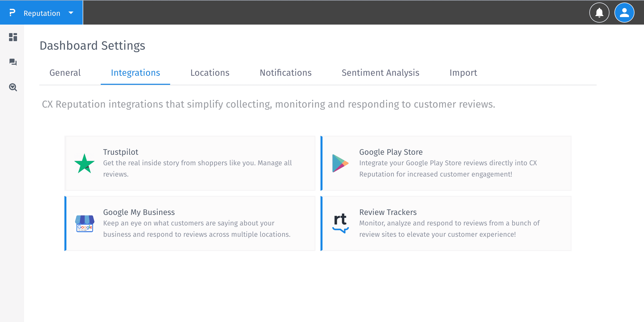Expand the Reputation product dropdown arrow

[x=71, y=13]
